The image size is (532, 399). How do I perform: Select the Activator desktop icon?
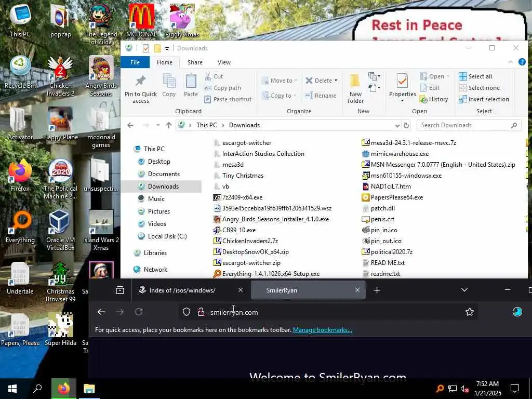click(x=20, y=124)
